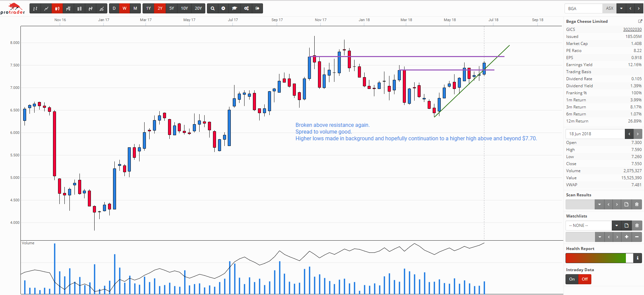The height and width of the screenshot is (295, 644).
Task: Switch to Weekly (W) interval
Action: pos(124,8)
